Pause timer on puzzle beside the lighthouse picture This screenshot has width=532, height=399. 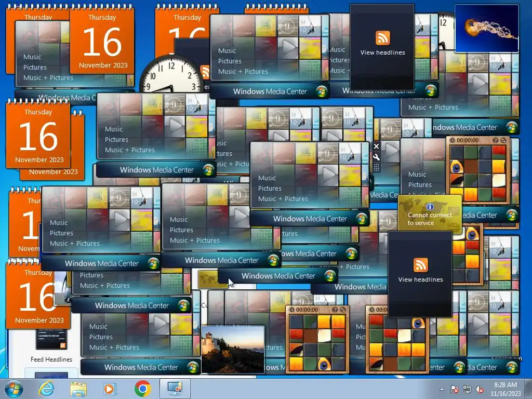292,310
